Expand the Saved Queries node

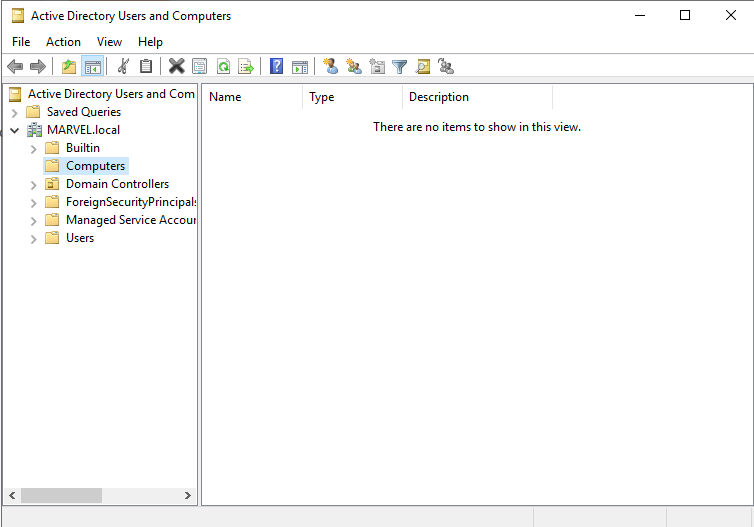coord(15,112)
